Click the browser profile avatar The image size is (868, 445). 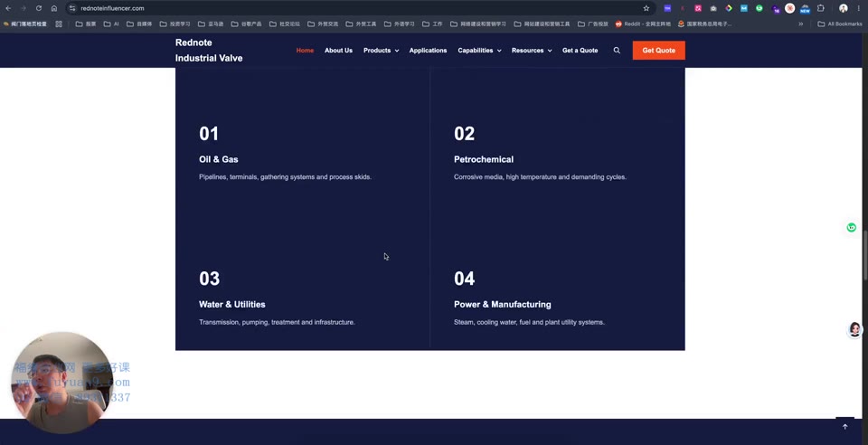(x=843, y=8)
